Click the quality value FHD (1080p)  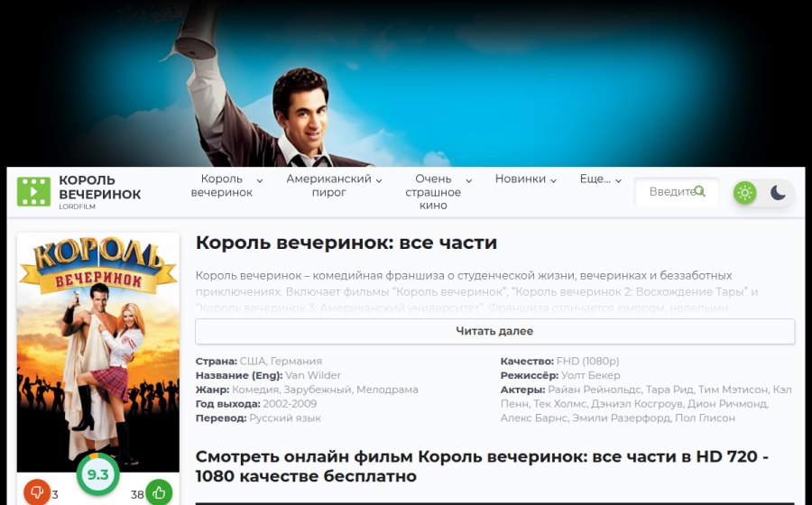pos(587,361)
